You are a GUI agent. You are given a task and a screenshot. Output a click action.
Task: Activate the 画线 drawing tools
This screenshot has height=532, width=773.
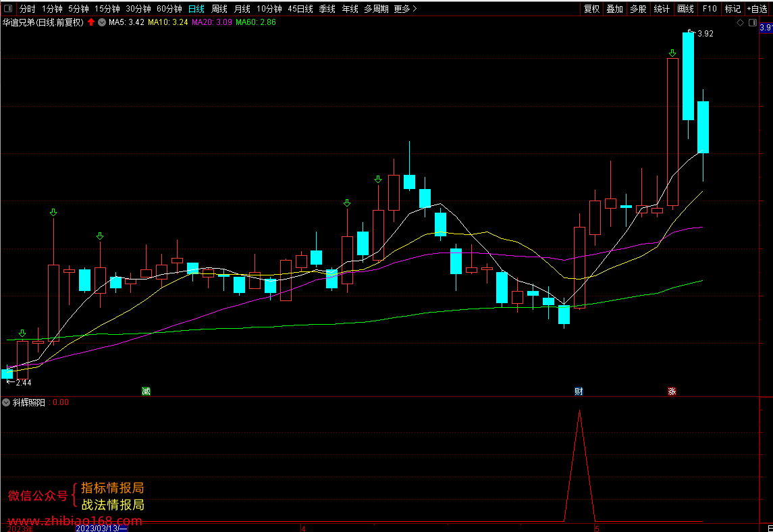685,9
